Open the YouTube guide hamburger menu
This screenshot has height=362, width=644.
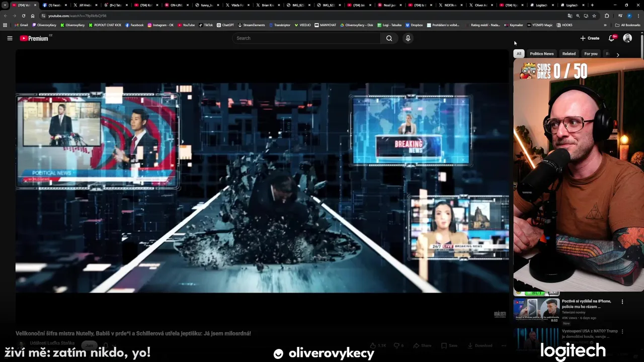pyautogui.click(x=10, y=38)
